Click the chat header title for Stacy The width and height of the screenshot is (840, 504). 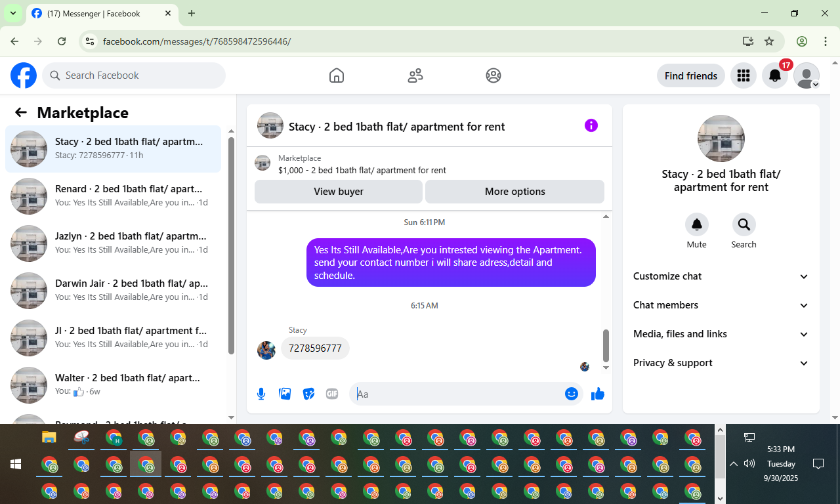tap(397, 127)
